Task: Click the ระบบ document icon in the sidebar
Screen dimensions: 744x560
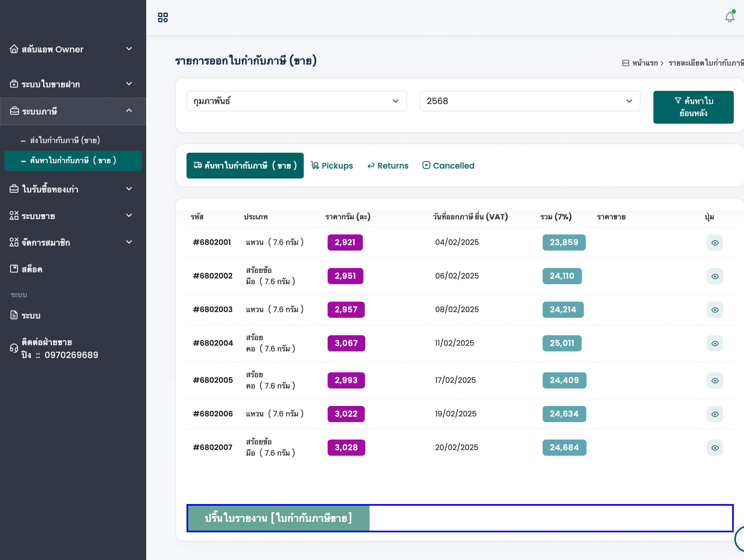Action: click(x=14, y=315)
